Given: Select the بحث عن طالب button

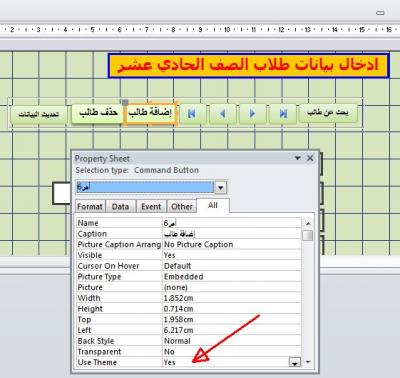Looking at the screenshot, I should 328,113.
